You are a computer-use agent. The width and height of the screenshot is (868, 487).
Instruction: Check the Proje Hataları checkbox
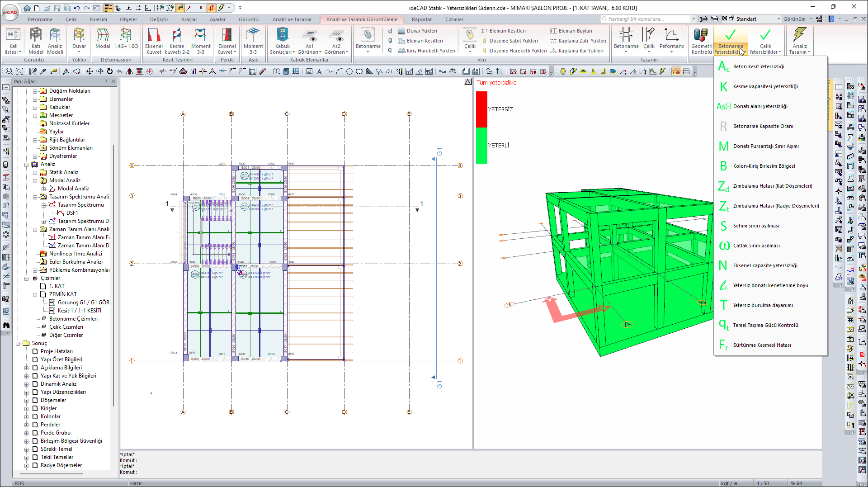[x=35, y=351]
